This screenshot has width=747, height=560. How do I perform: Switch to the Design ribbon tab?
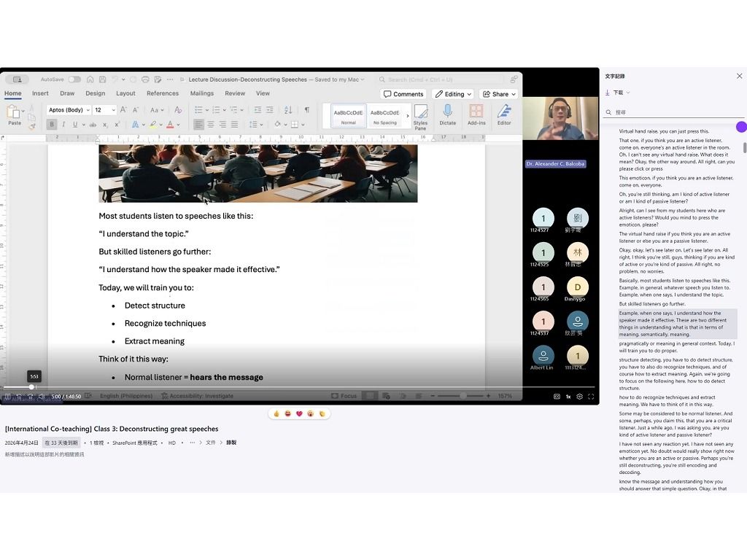point(96,93)
